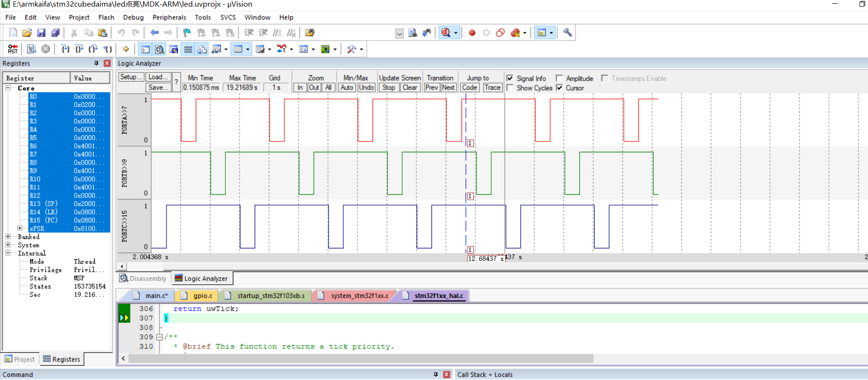Click the Save file icon
The height and width of the screenshot is (380, 868).
pos(41,33)
